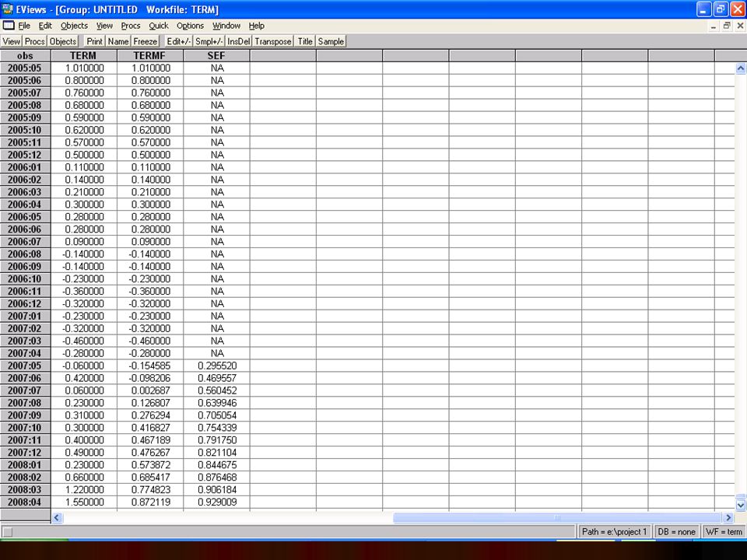Select the TERMF column header
747x560 pixels.
tap(150, 56)
